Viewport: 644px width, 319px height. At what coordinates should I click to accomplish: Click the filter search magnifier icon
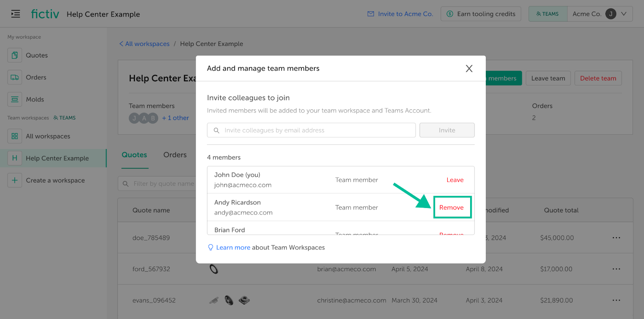pyautogui.click(x=126, y=183)
